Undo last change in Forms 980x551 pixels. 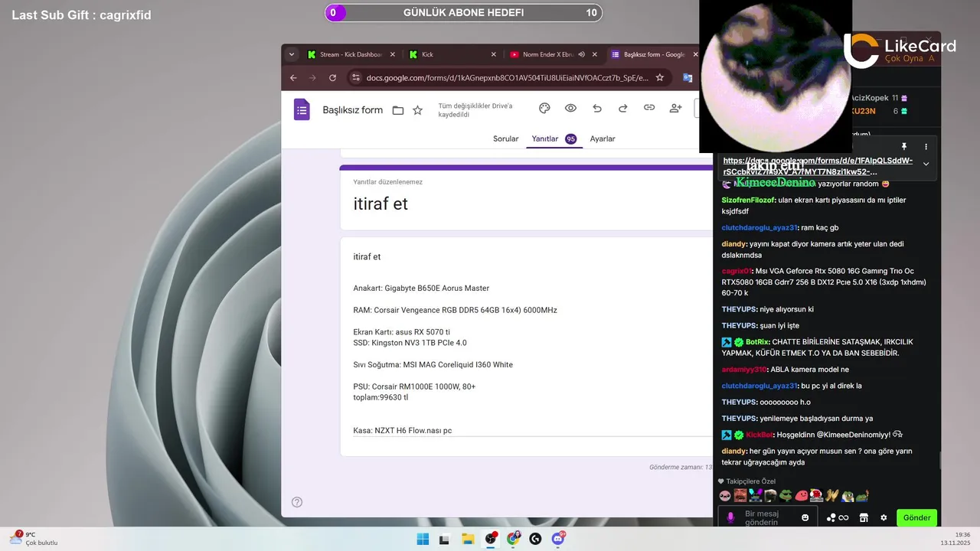pos(597,108)
